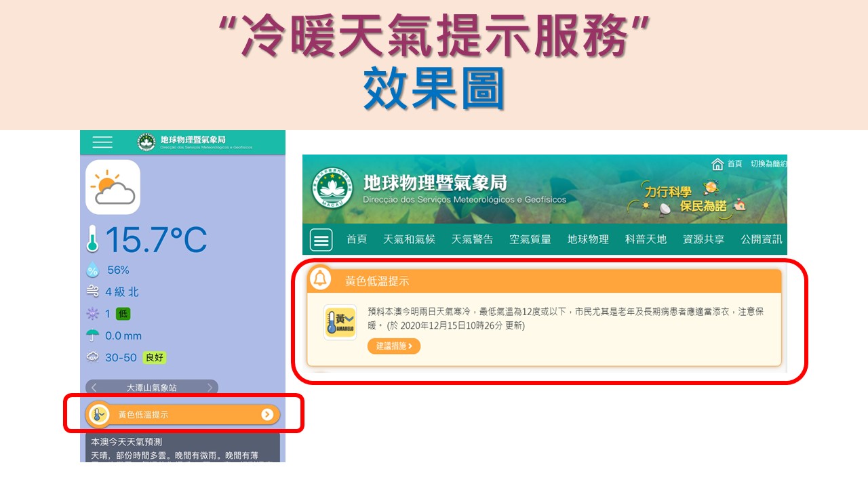Viewport: 868px width, 488px height.
Task: Click the 切換為簡約 link
Action: 768,164
